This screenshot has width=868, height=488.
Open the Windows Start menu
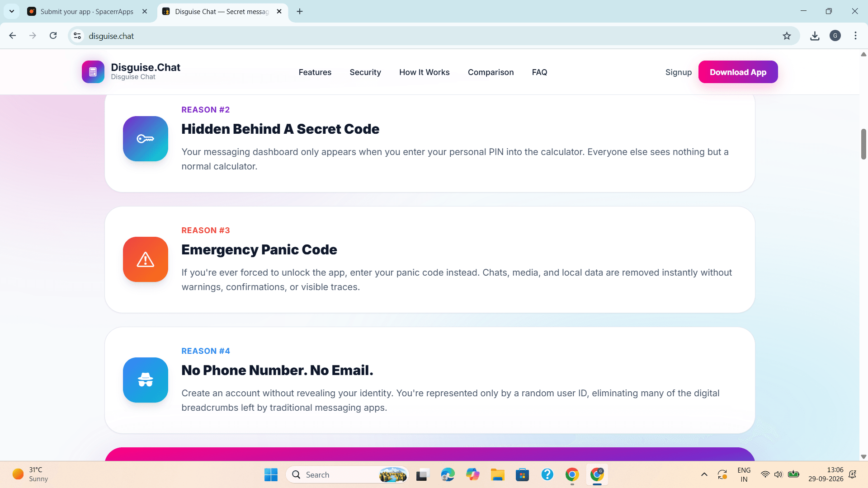coord(271,474)
